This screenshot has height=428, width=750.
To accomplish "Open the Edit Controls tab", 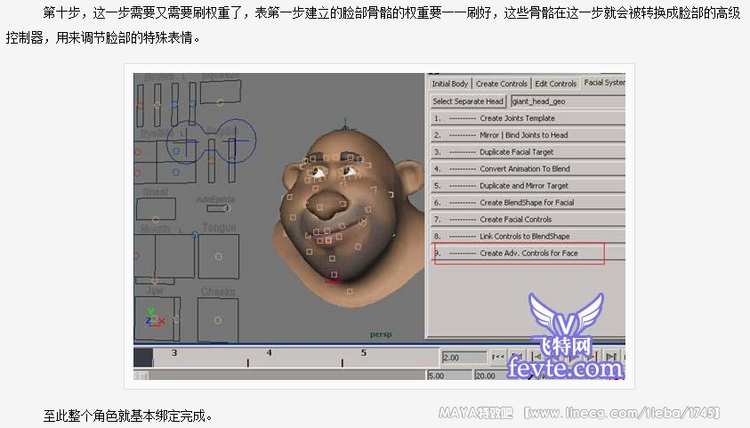I will (555, 83).
